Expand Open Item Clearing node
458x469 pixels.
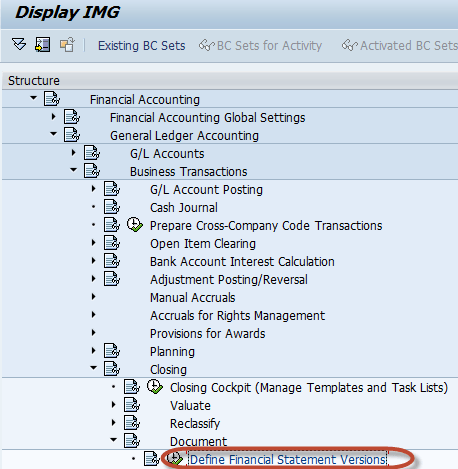[x=94, y=243]
